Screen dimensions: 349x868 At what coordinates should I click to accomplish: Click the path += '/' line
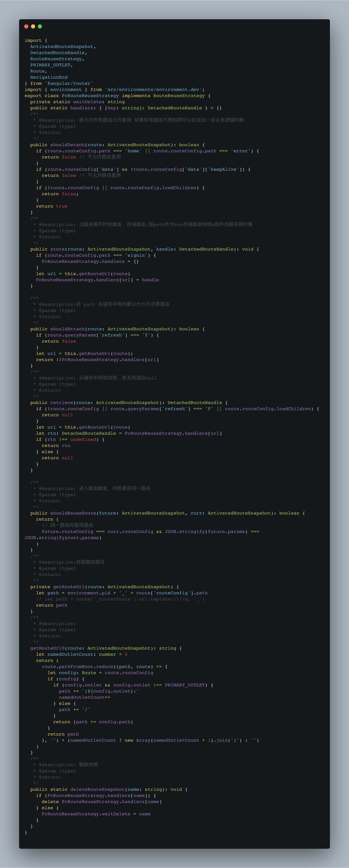click(x=74, y=709)
